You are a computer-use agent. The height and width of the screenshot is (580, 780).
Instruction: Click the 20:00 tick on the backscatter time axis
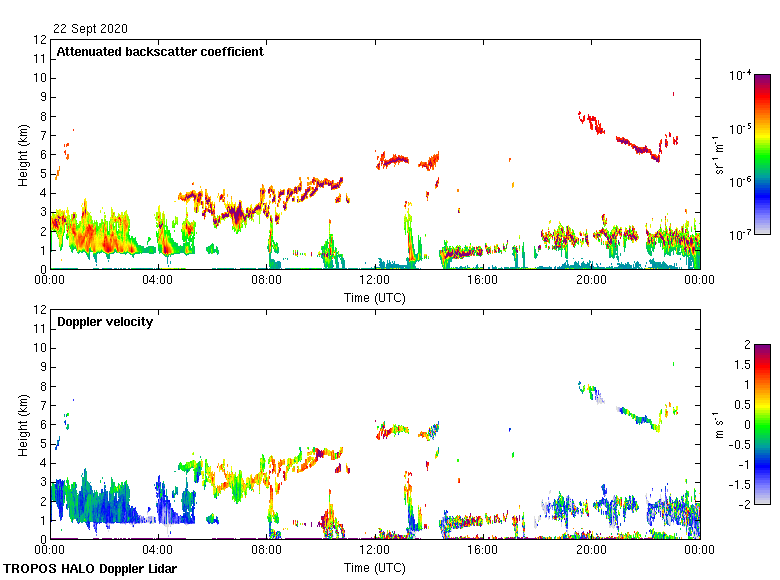coord(591,281)
